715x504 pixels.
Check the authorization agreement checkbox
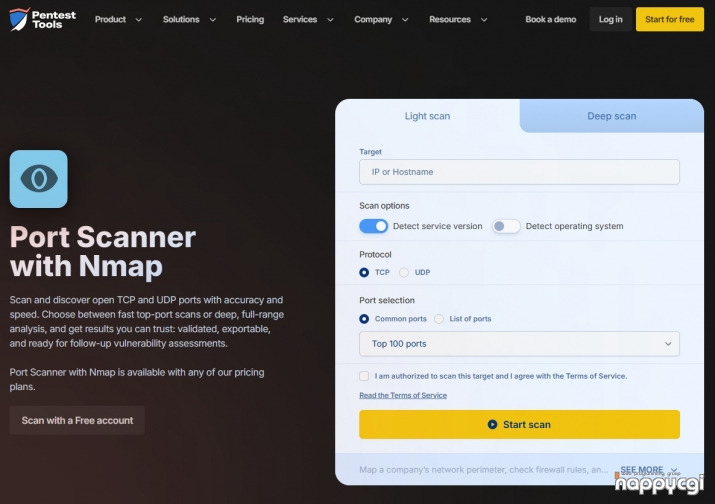[364, 376]
